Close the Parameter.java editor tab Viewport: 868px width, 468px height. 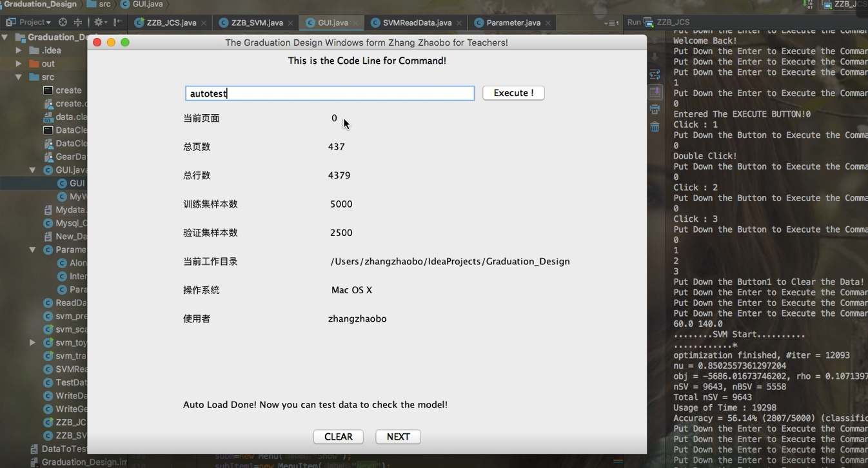(x=548, y=23)
